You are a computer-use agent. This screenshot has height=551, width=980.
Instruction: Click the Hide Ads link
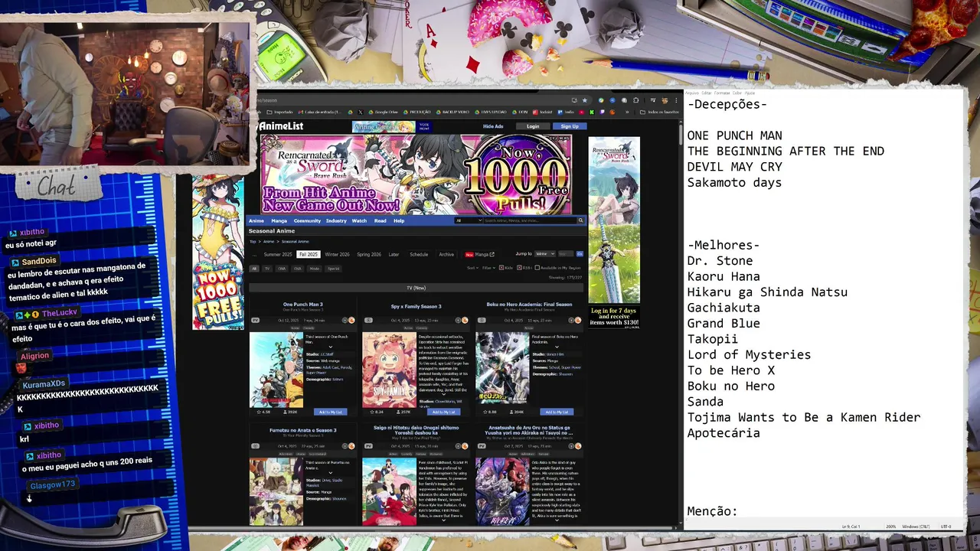click(x=493, y=126)
